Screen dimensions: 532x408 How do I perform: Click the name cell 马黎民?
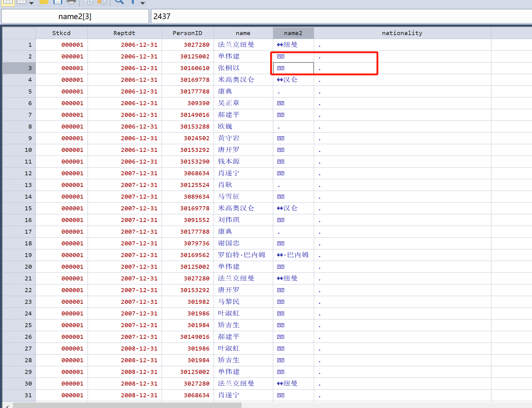(243, 302)
